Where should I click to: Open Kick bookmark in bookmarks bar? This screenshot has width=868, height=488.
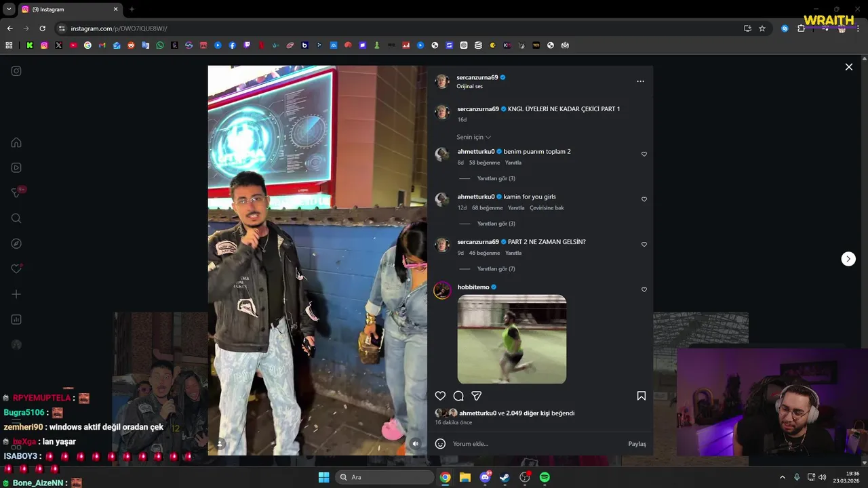30,45
